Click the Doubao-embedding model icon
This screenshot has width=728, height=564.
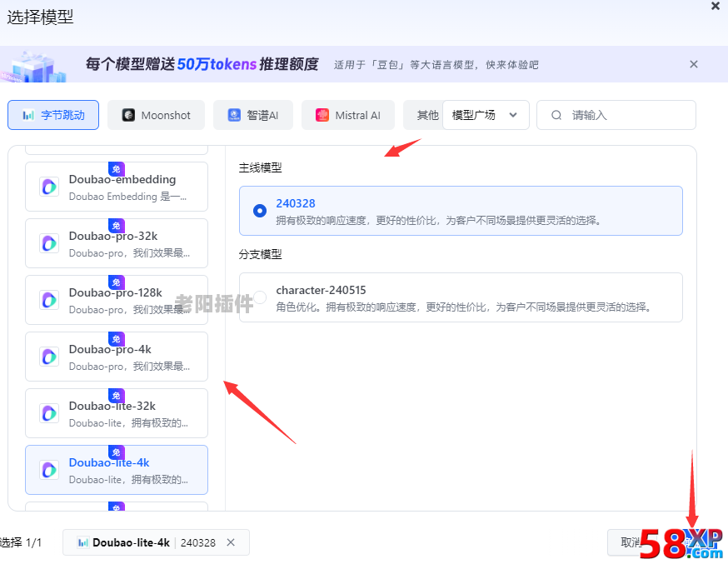pyautogui.click(x=49, y=187)
